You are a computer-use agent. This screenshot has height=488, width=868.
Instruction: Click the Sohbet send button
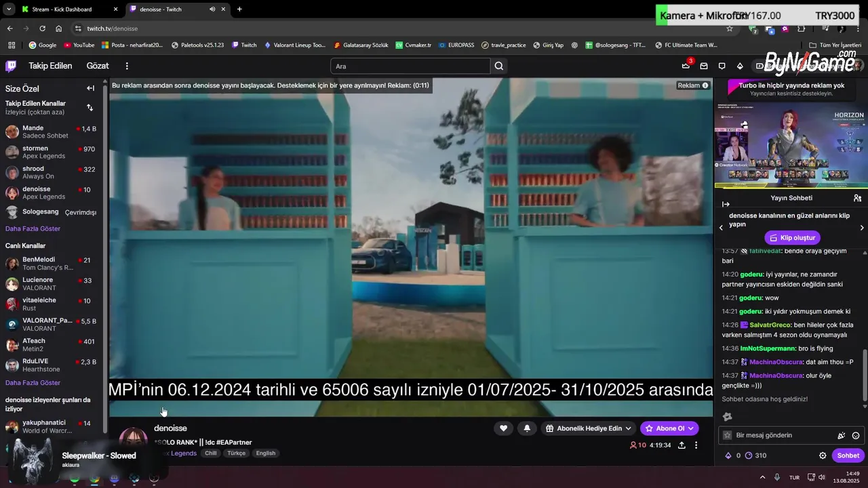click(x=848, y=455)
